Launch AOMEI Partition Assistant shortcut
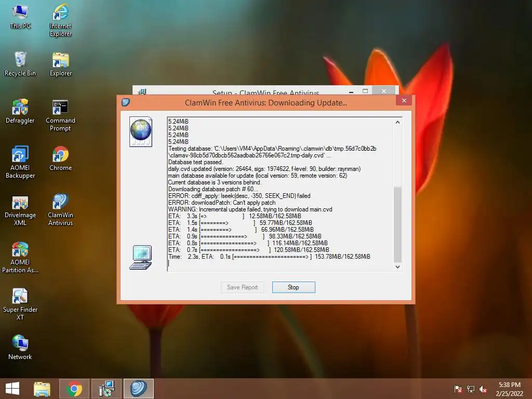The height and width of the screenshot is (399, 532). tap(20, 257)
